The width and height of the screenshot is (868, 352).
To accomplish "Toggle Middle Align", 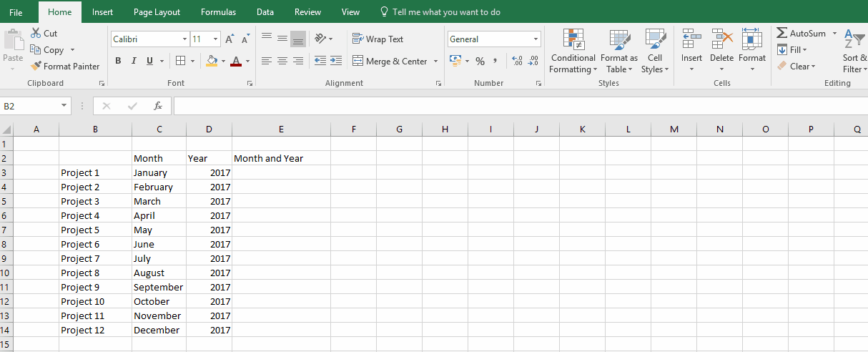I will 282,39.
